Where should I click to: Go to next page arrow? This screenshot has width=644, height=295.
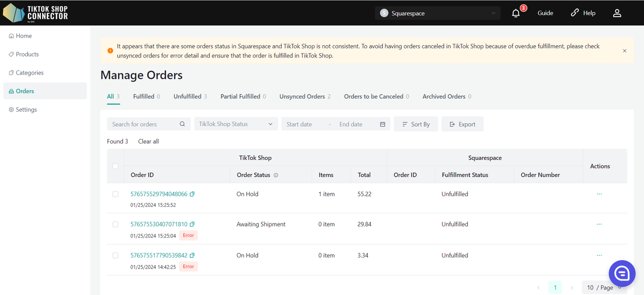click(572, 287)
